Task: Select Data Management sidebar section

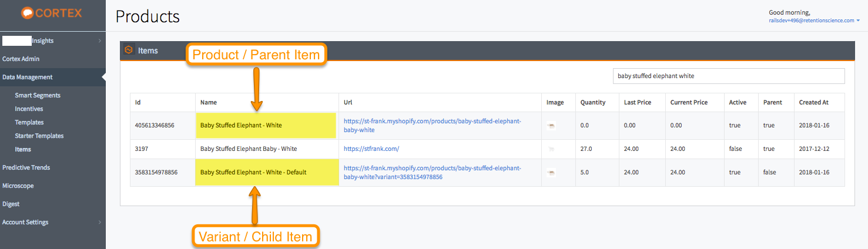Action: coord(28,77)
